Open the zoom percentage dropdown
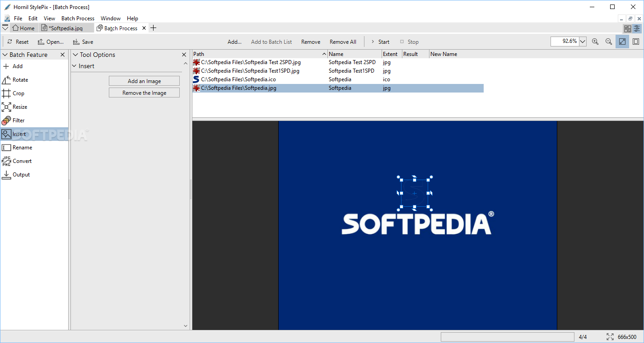644x343 pixels. [x=583, y=42]
